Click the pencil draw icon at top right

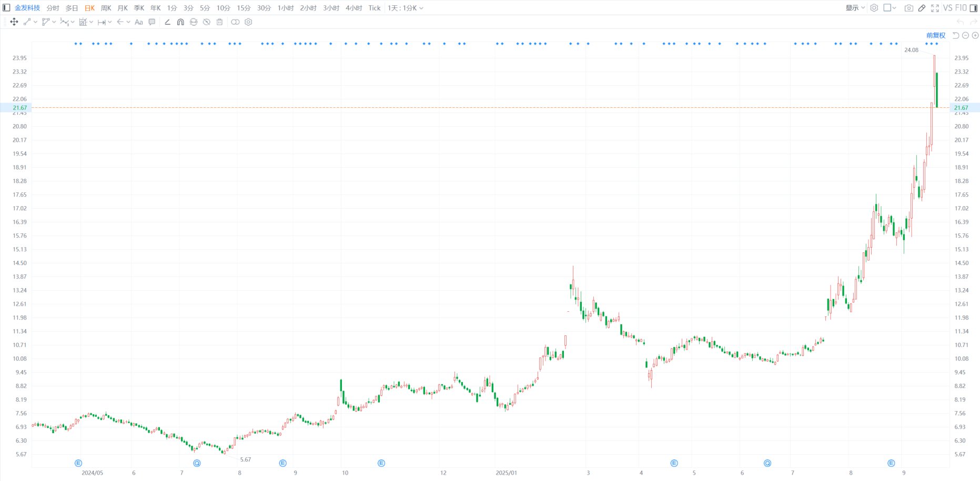click(922, 8)
